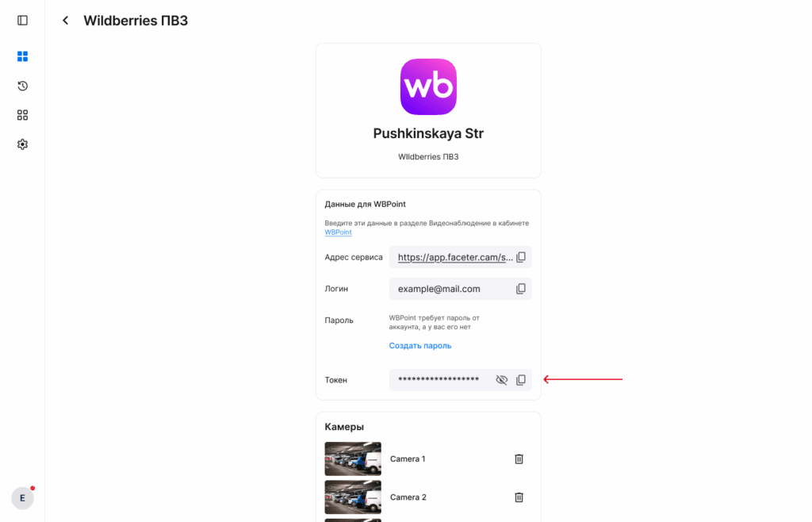Copy the token value
812x522 pixels.
pyautogui.click(x=521, y=380)
